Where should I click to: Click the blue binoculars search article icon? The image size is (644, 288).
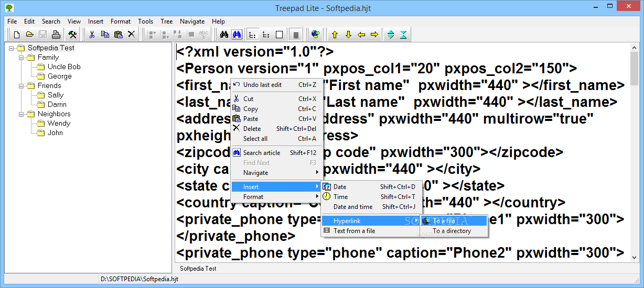(x=237, y=35)
